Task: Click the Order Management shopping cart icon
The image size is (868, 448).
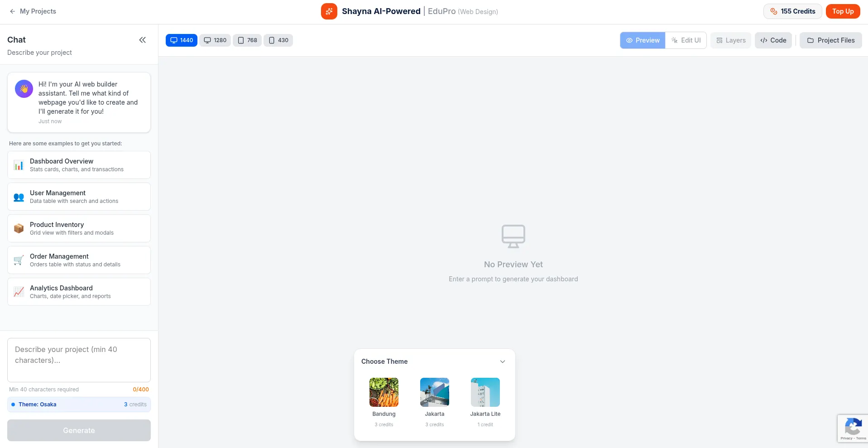Action: pos(19,260)
